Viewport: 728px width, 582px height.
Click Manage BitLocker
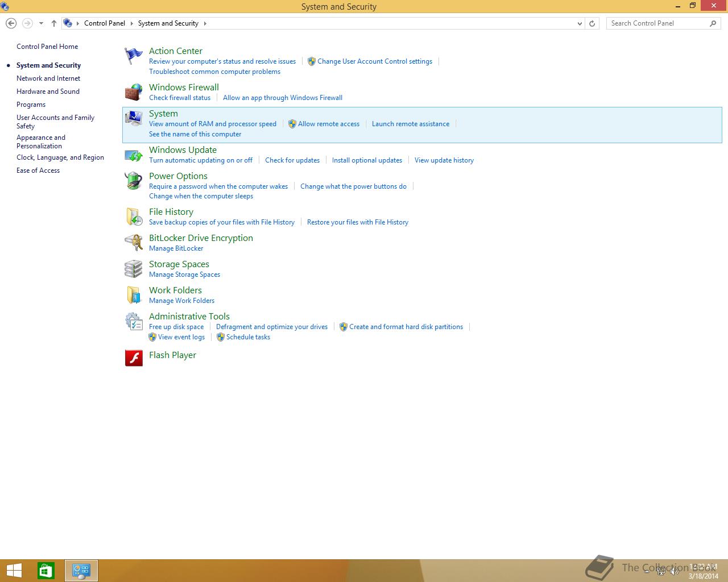coord(176,248)
